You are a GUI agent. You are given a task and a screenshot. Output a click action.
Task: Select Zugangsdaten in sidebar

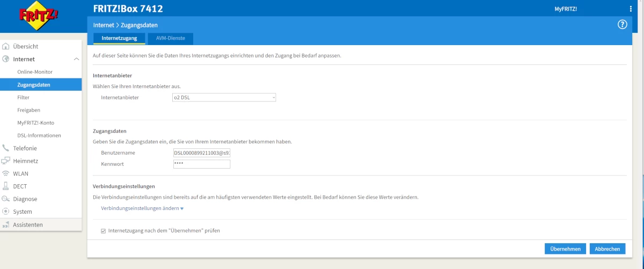41,84
